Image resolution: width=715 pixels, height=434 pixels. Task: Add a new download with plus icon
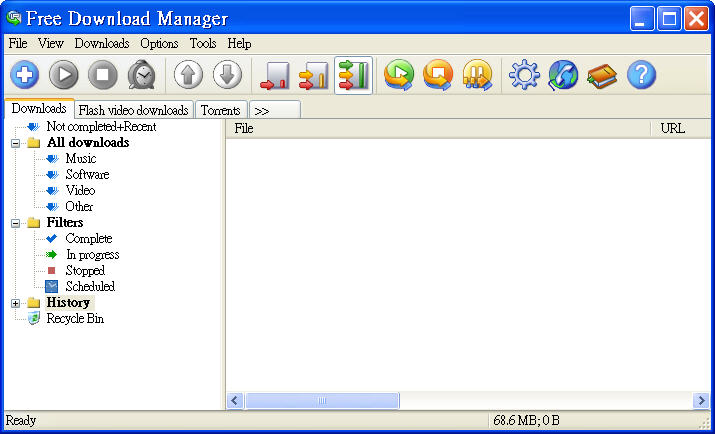coord(25,75)
